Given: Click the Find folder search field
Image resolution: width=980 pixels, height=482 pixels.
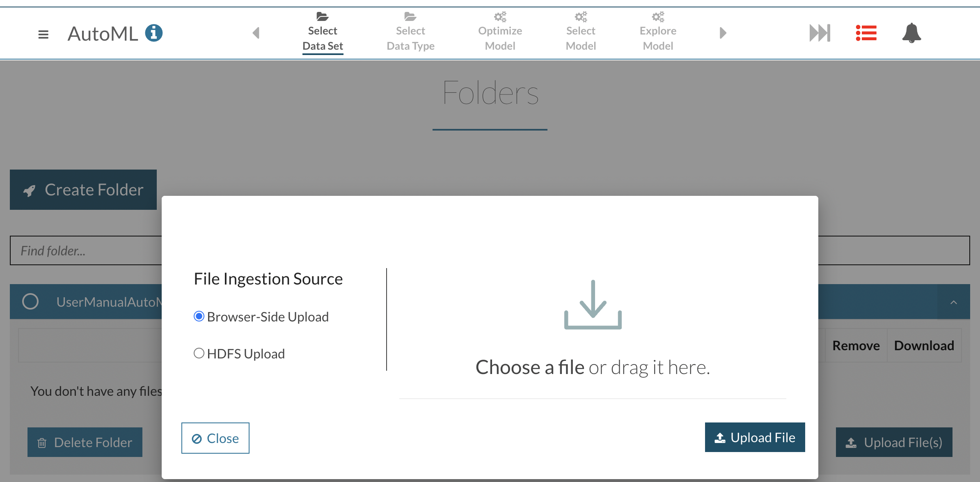Looking at the screenshot, I should coord(86,250).
